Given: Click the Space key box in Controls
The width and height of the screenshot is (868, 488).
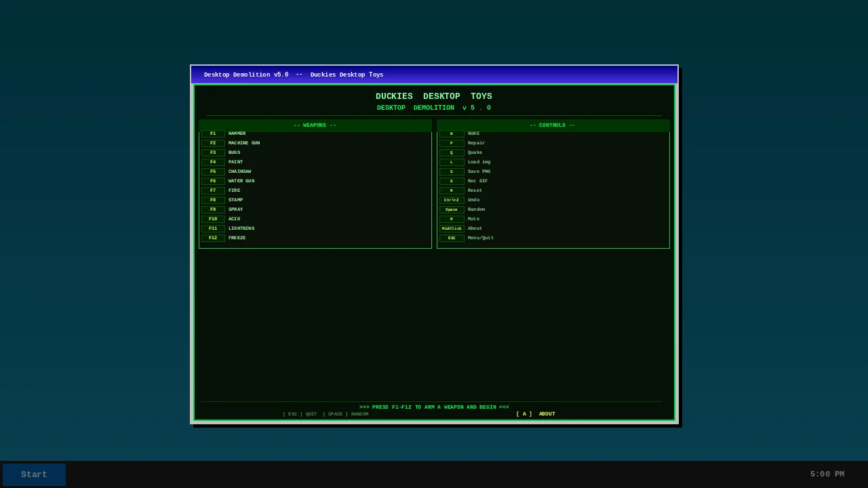Looking at the screenshot, I should (x=452, y=209).
